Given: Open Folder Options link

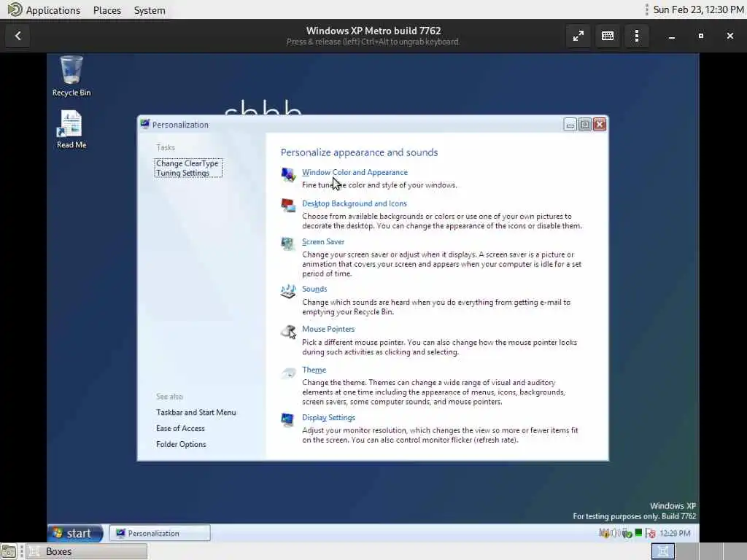Looking at the screenshot, I should [181, 444].
